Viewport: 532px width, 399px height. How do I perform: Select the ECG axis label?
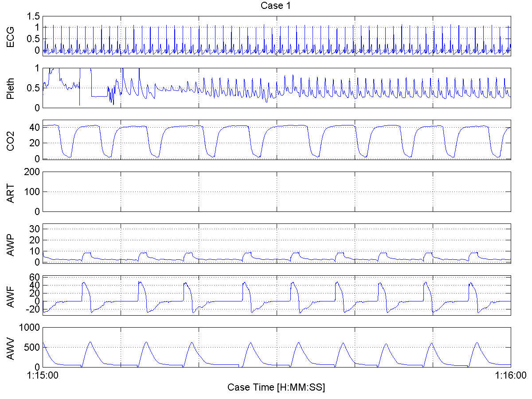(x=10, y=36)
